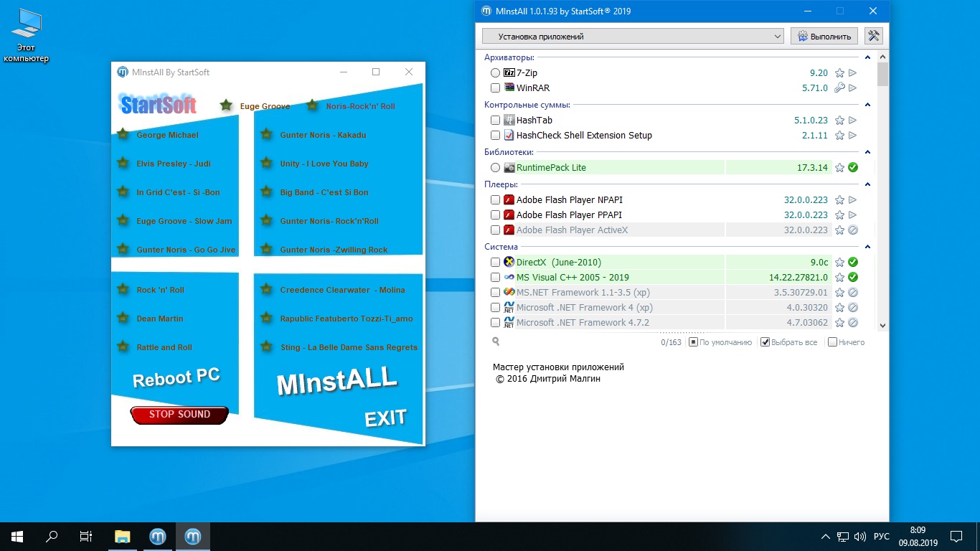Screen dimensions: 980x551
Task: Click the play arrow next to 7-Zip
Action: click(853, 73)
